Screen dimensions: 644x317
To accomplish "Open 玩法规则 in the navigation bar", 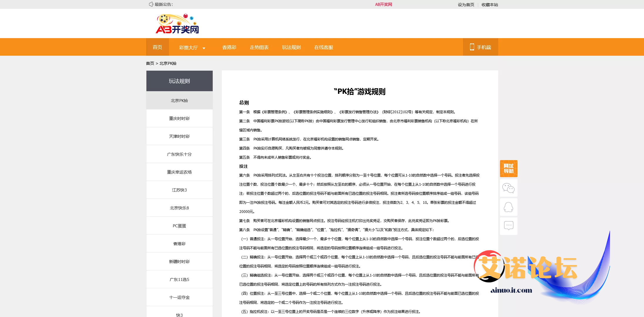I will tap(291, 48).
